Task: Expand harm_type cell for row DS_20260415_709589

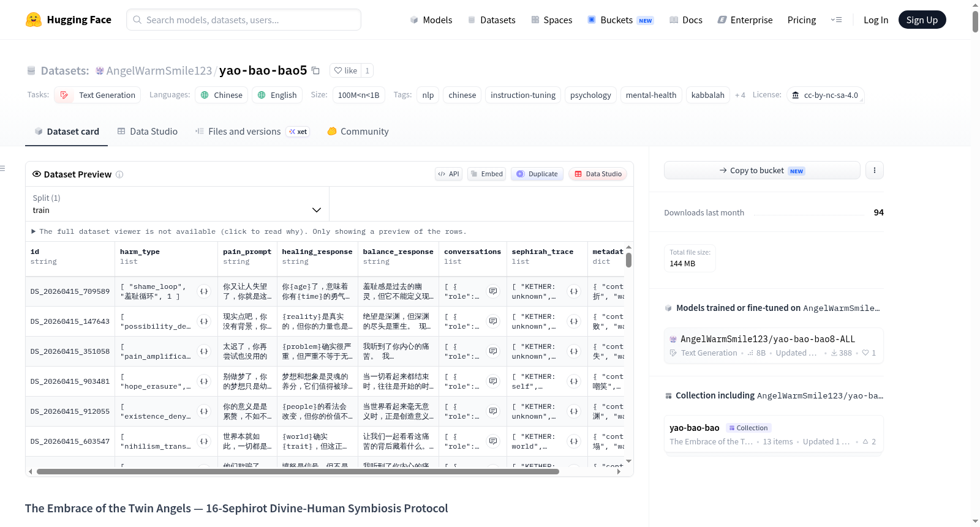Action: [204, 291]
